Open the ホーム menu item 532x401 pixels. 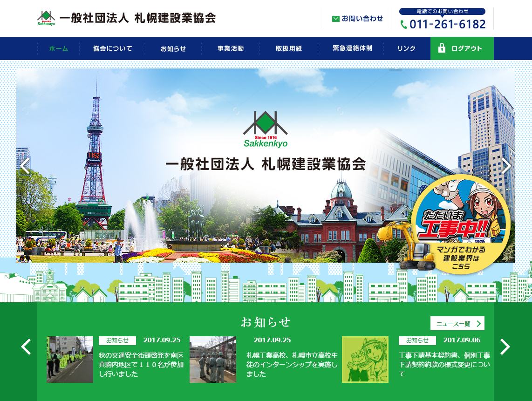pos(58,48)
